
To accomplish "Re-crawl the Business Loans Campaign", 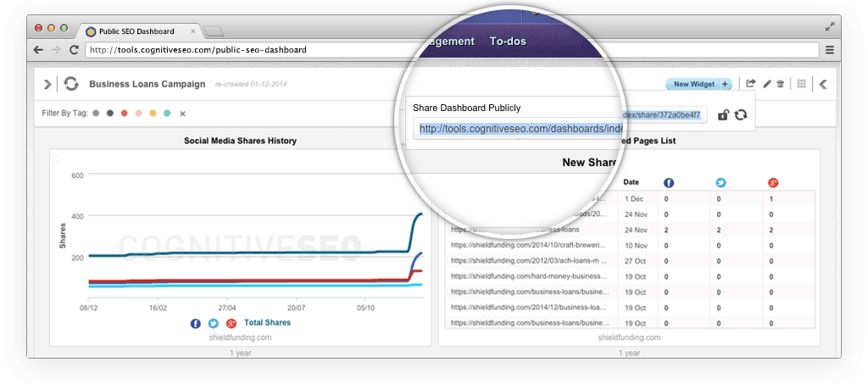I will click(71, 84).
